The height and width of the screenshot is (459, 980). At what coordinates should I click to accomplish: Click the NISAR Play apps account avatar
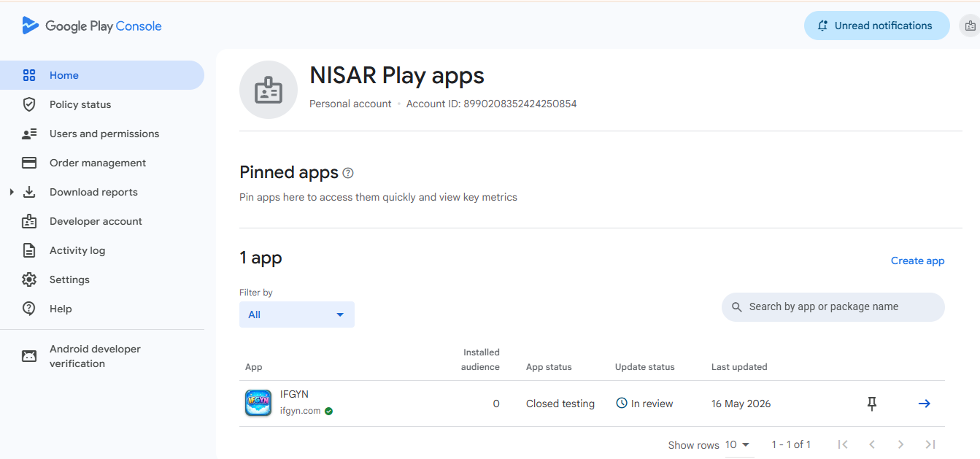point(269,90)
